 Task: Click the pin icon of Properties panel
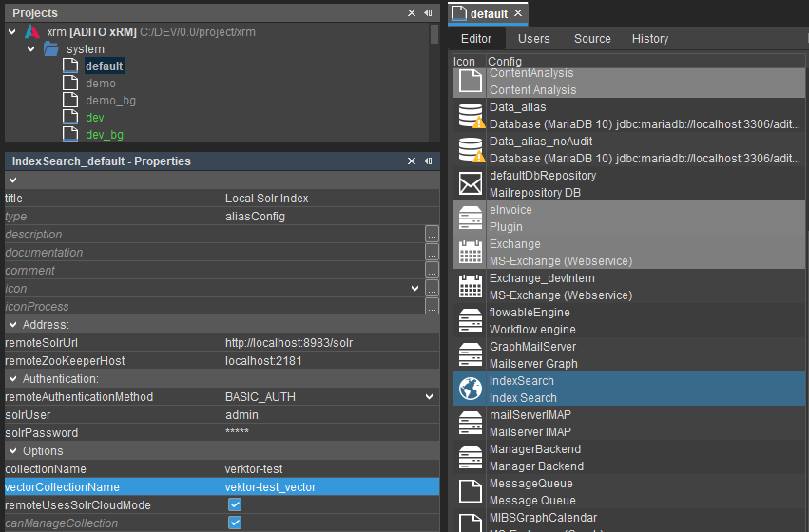click(x=428, y=161)
